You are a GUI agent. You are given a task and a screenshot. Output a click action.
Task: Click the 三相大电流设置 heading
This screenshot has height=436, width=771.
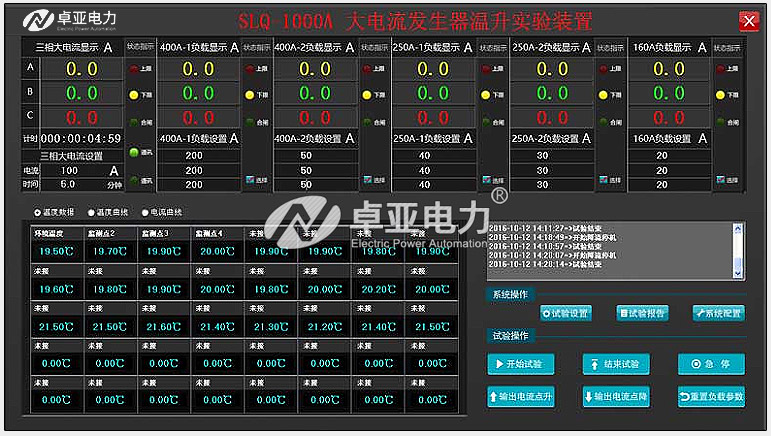[x=71, y=156]
